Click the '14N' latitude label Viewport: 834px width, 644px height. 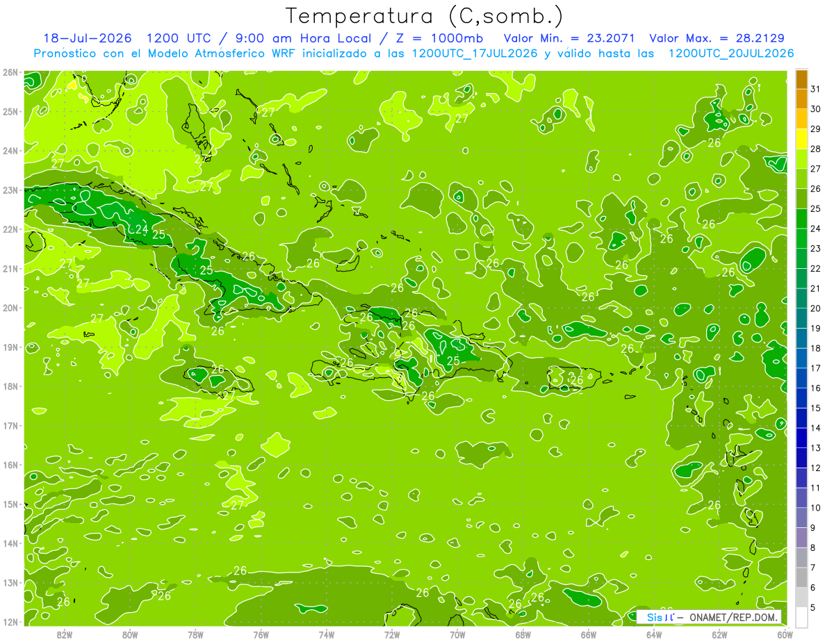[x=10, y=543]
